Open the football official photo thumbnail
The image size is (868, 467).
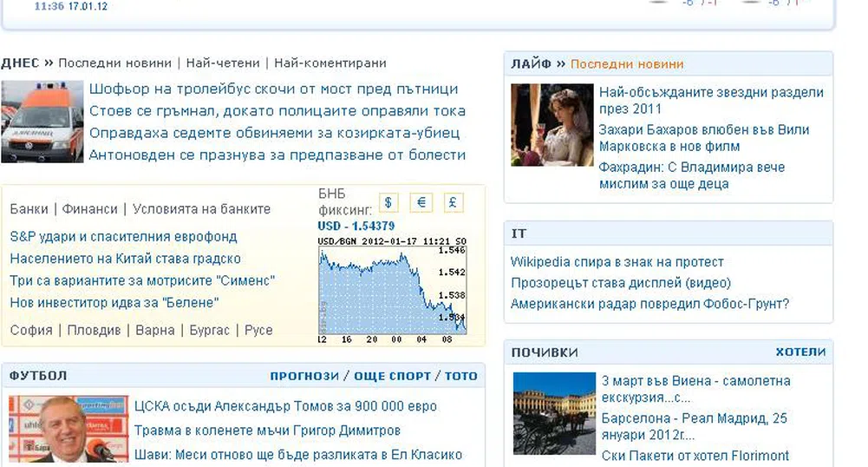click(69, 429)
